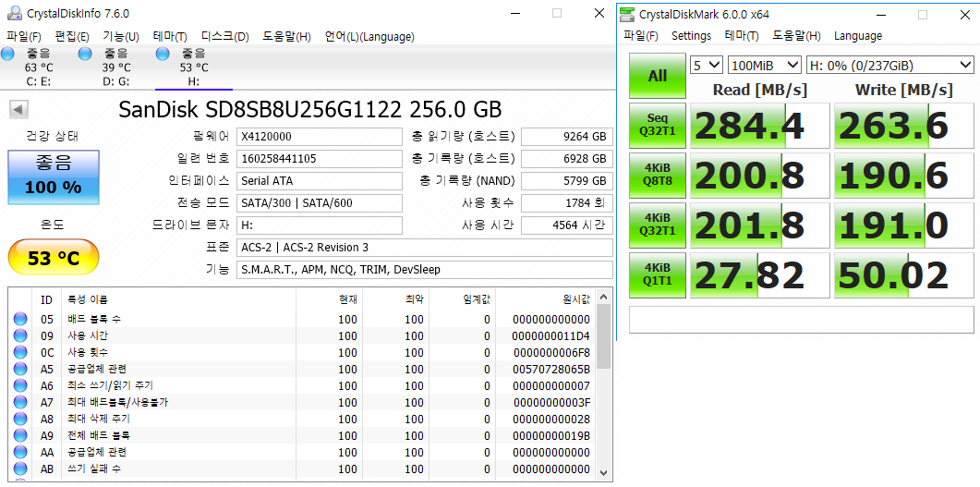Click status orb for attribute A8 row
This screenshot has width=980, height=487.
(20, 419)
